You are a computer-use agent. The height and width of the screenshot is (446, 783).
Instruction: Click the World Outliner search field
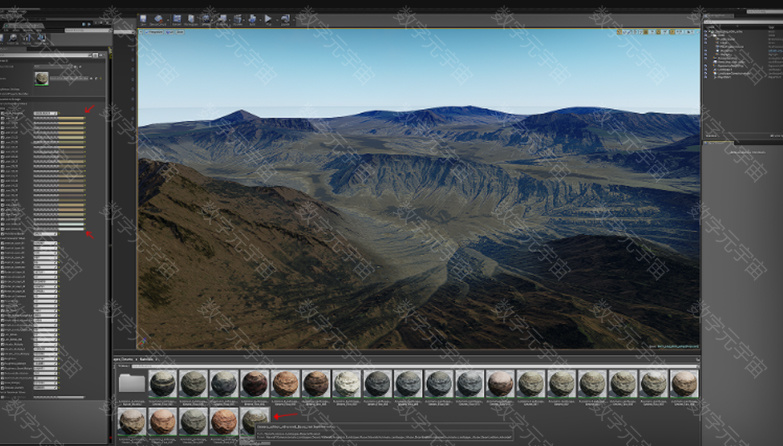pos(743,21)
